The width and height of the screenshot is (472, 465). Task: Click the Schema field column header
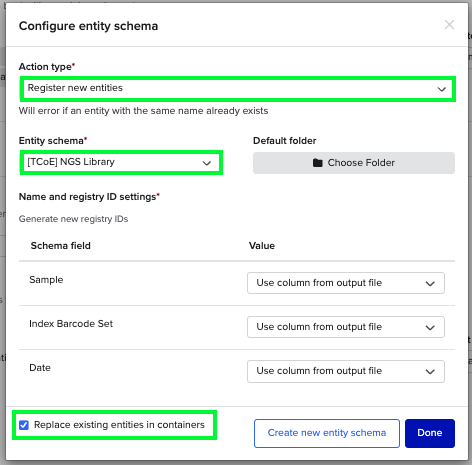60,246
